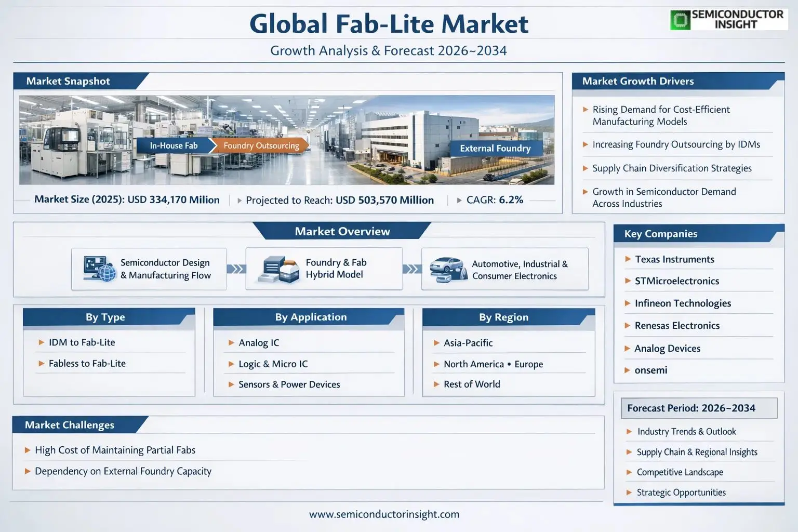798x532 pixels.
Task: Click Fabless to Fab-Lite item
Action: tap(87, 364)
